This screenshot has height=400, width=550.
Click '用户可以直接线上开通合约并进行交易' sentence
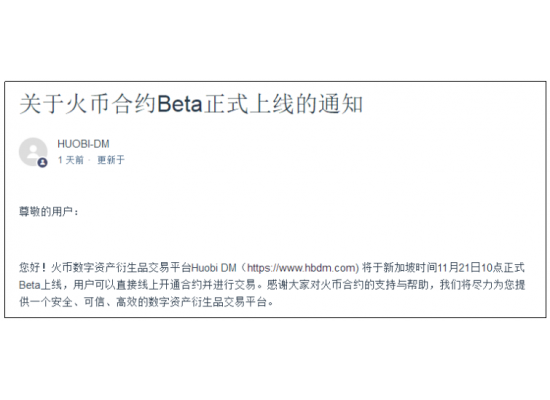click(165, 285)
